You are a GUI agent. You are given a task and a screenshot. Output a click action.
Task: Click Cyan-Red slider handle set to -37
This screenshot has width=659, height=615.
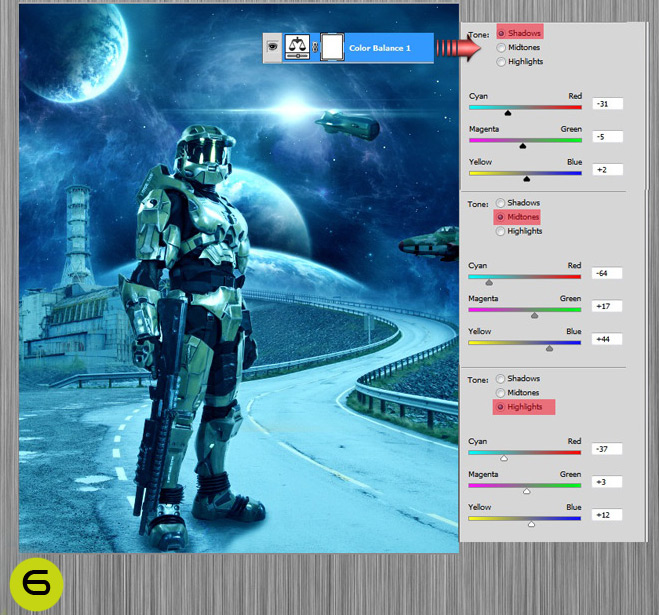click(504, 458)
